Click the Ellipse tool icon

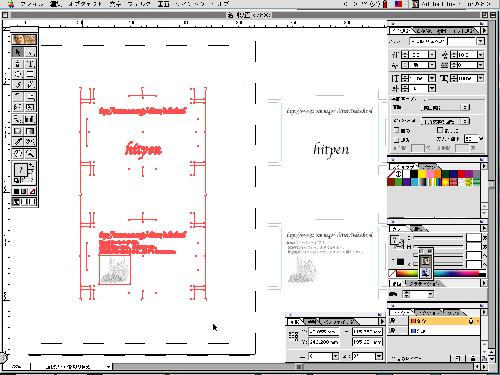18,74
